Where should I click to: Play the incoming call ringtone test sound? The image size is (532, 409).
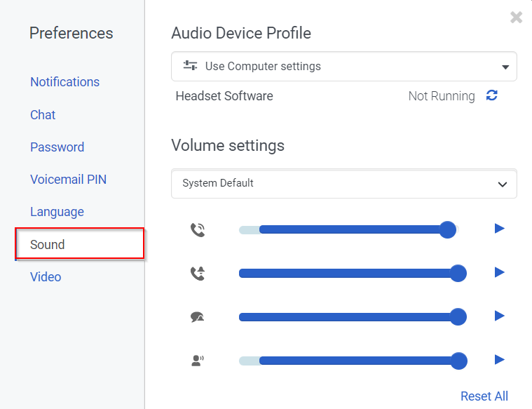pyautogui.click(x=499, y=229)
